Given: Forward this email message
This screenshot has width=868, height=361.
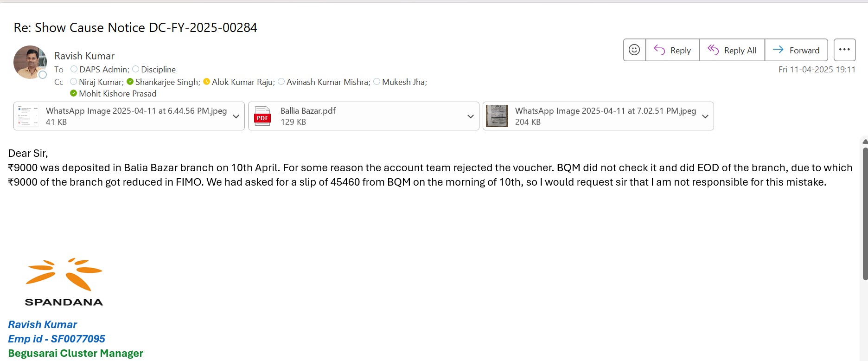Looking at the screenshot, I should [796, 50].
